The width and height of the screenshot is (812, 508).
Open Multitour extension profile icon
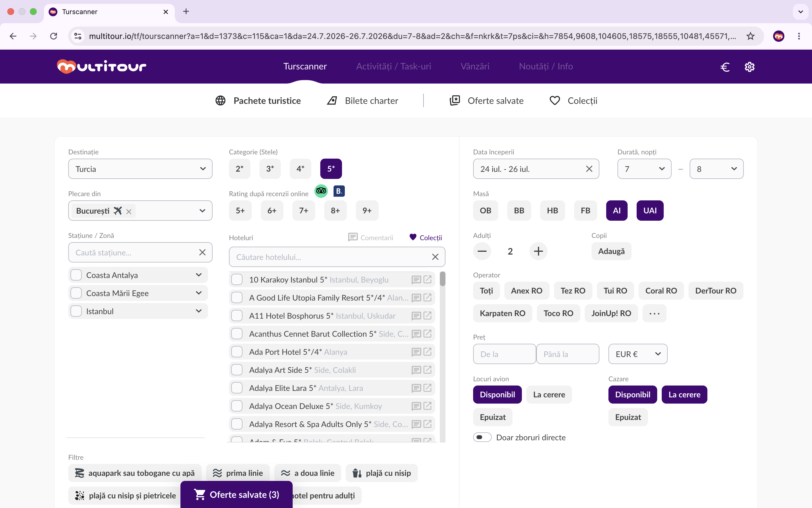pos(778,36)
